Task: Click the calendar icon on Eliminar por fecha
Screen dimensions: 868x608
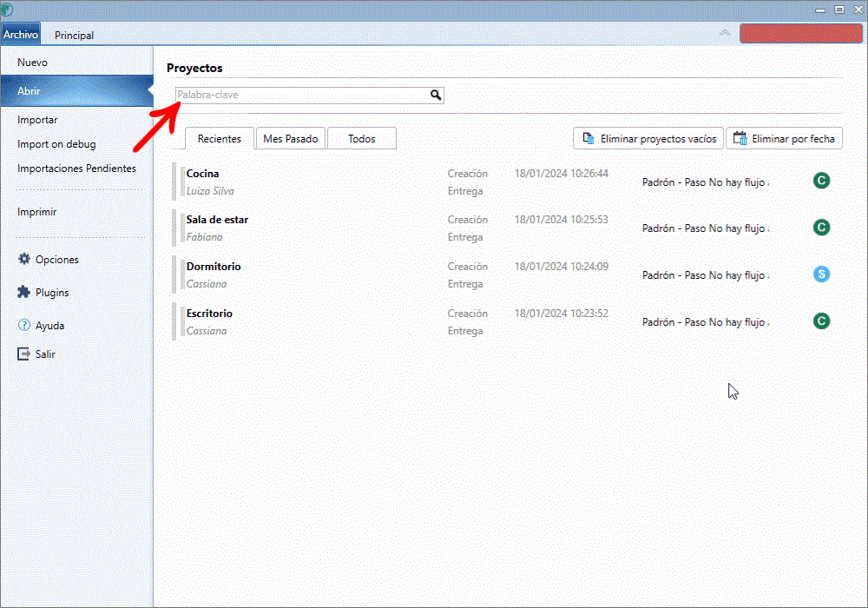Action: coord(740,138)
